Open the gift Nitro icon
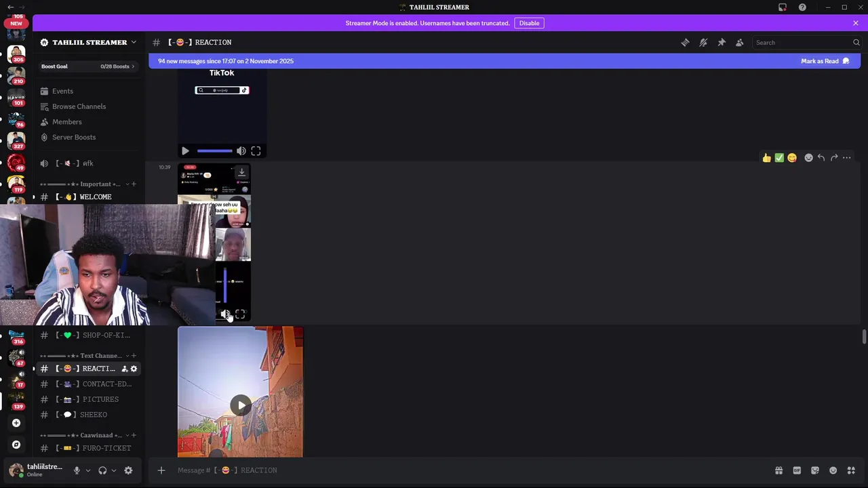 point(778,470)
